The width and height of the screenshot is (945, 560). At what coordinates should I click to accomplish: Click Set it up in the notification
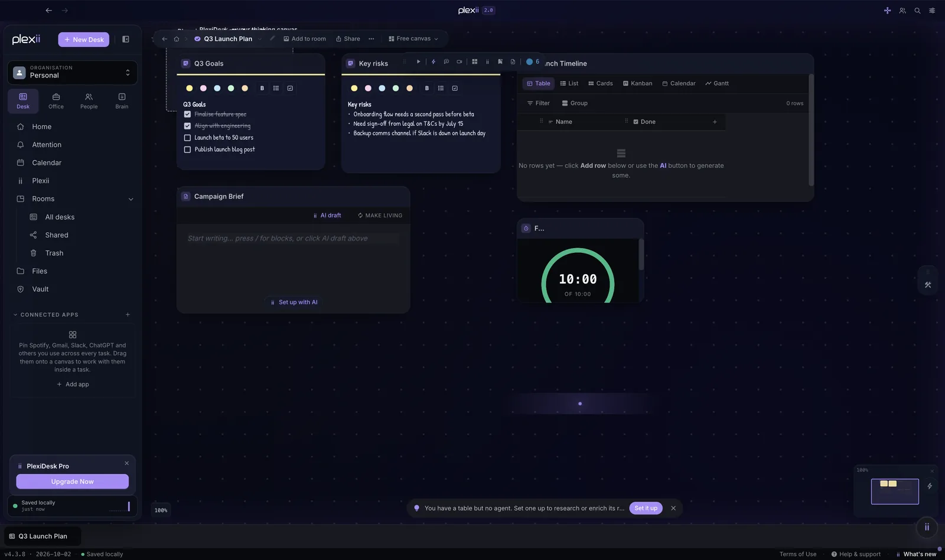[x=646, y=508]
